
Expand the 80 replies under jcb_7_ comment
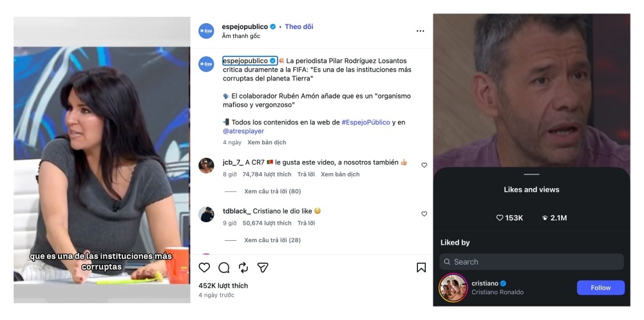272,191
